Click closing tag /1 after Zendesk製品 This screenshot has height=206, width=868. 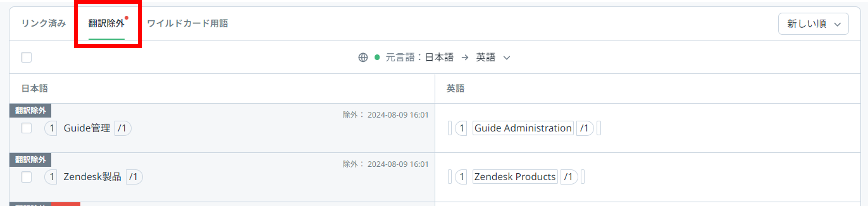click(x=134, y=177)
